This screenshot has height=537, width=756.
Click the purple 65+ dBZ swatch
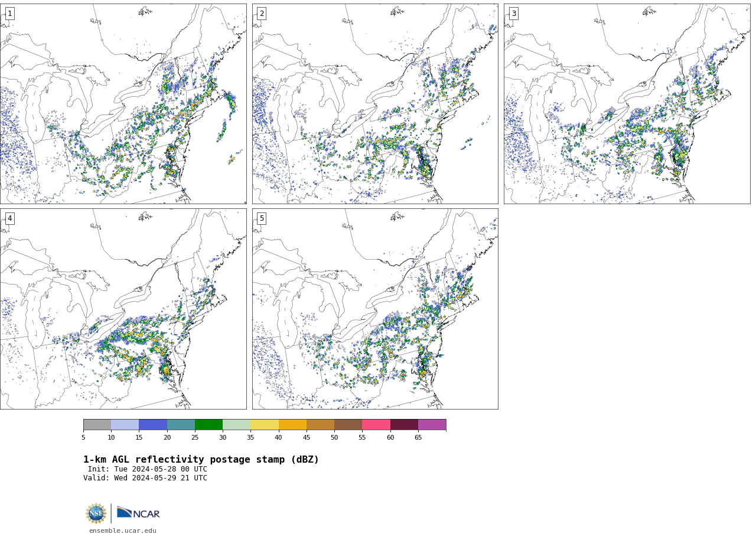(432, 425)
